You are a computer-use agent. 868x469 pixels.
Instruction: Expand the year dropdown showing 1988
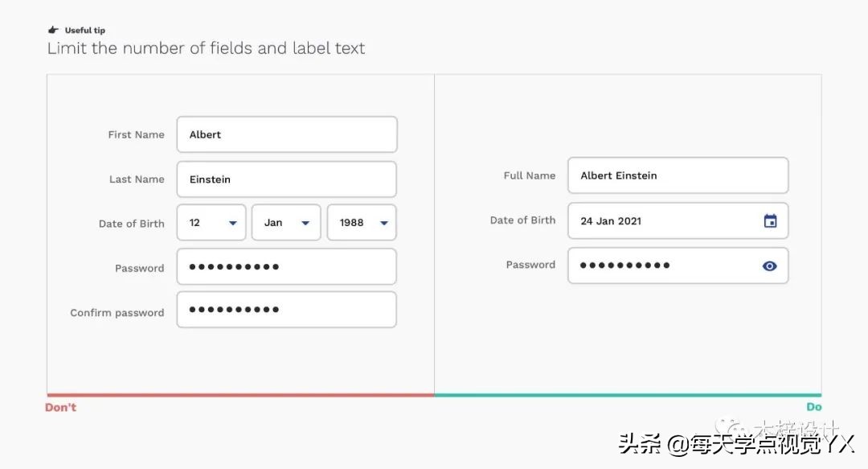pos(361,222)
